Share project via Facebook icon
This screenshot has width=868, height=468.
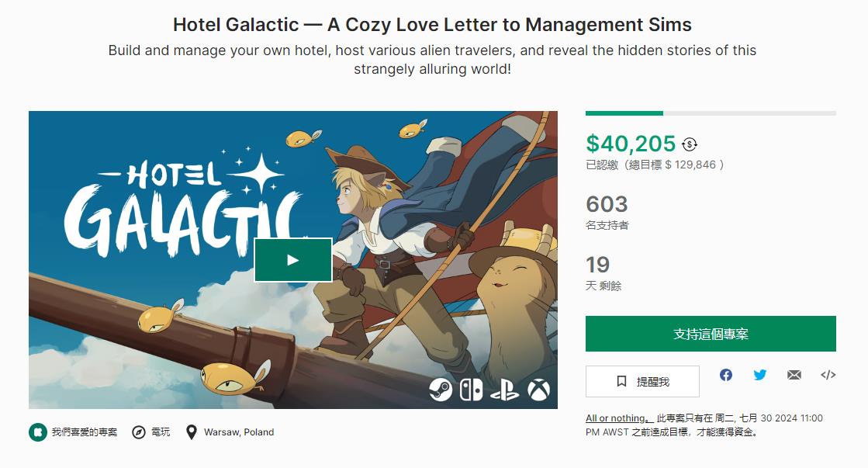click(x=726, y=375)
